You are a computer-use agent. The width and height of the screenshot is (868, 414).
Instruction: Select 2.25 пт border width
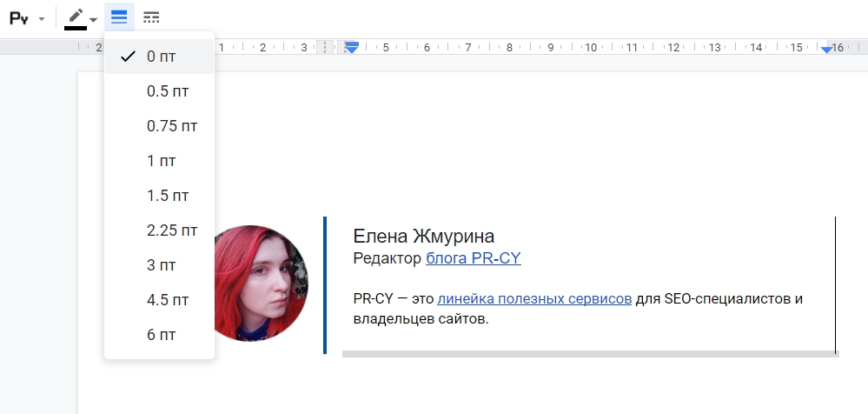pos(159,230)
